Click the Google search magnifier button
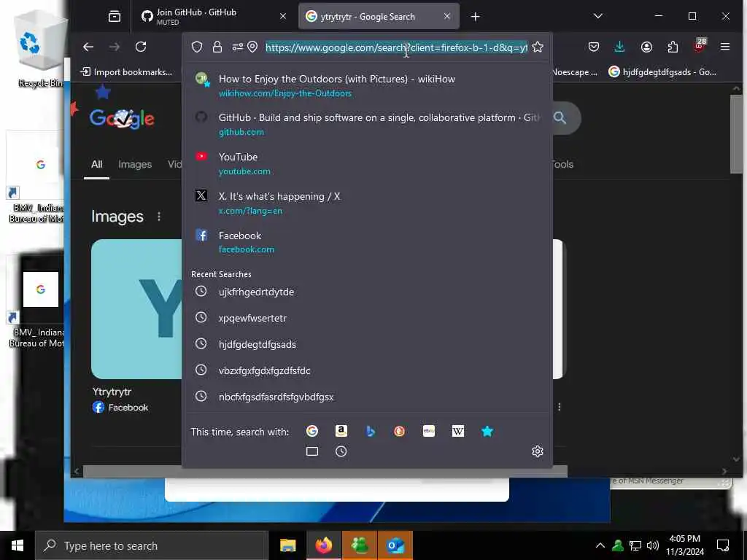 click(x=560, y=117)
